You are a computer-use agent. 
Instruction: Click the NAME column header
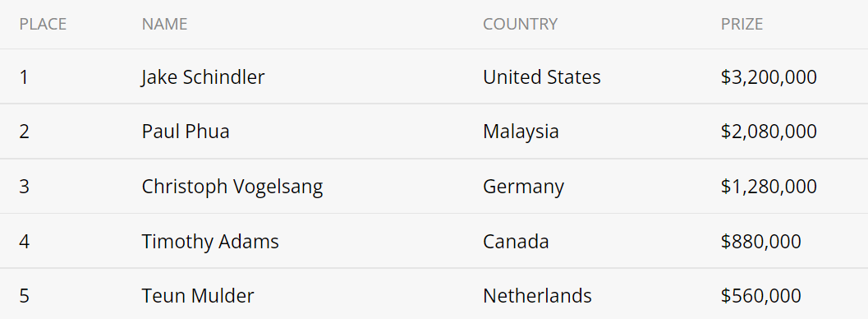164,24
